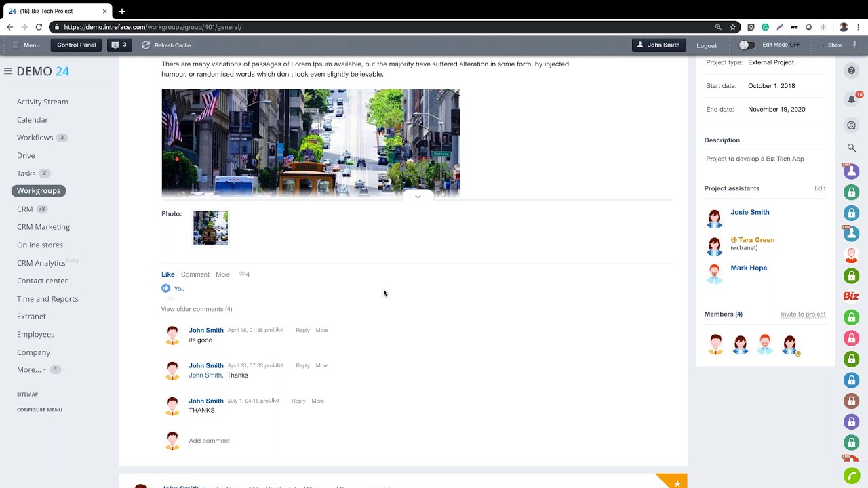This screenshot has height=488, width=868.
Task: Open the brown lock group icon
Action: (x=851, y=401)
